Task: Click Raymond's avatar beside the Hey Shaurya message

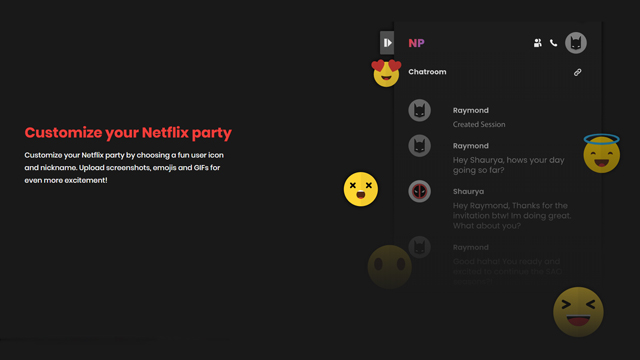Action: tap(420, 146)
